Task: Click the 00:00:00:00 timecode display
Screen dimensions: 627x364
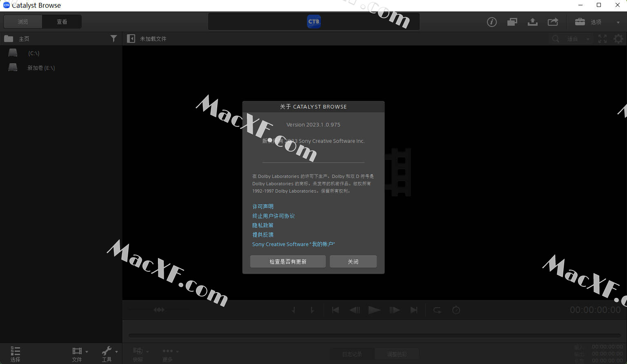Action: pyautogui.click(x=595, y=310)
